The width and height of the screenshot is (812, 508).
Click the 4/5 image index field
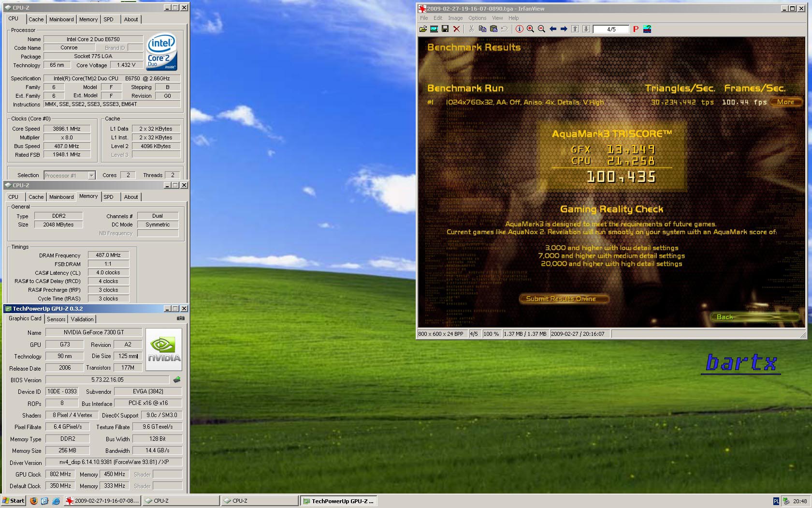point(611,29)
